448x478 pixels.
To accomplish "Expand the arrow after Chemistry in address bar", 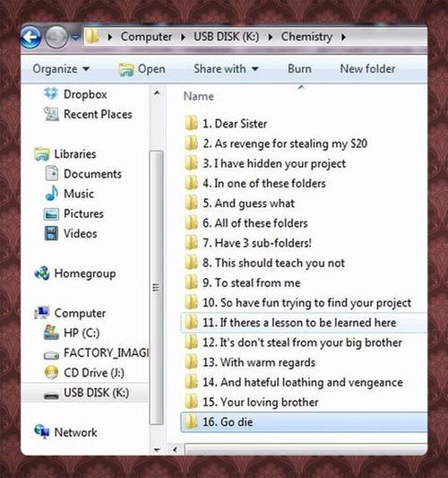I will (343, 37).
